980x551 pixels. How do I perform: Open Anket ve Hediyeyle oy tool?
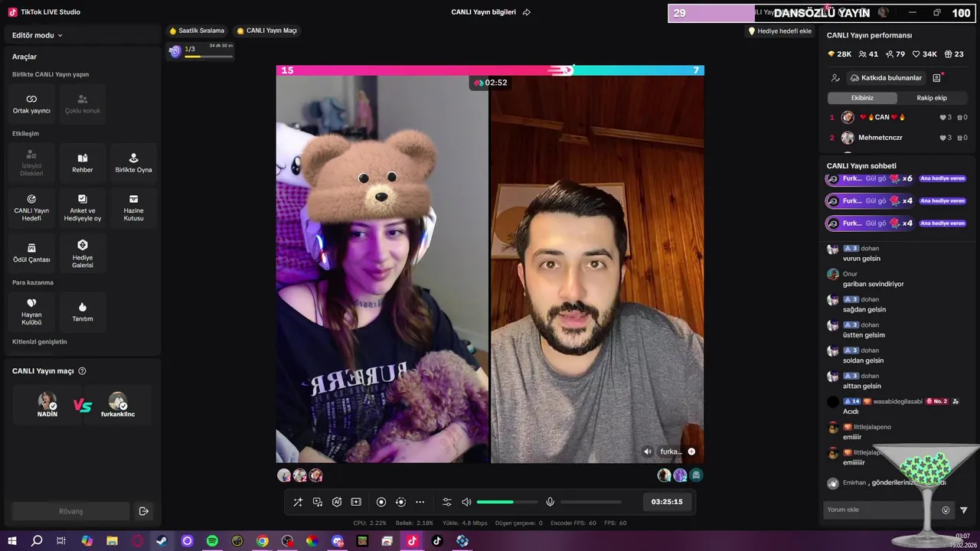[x=83, y=207]
